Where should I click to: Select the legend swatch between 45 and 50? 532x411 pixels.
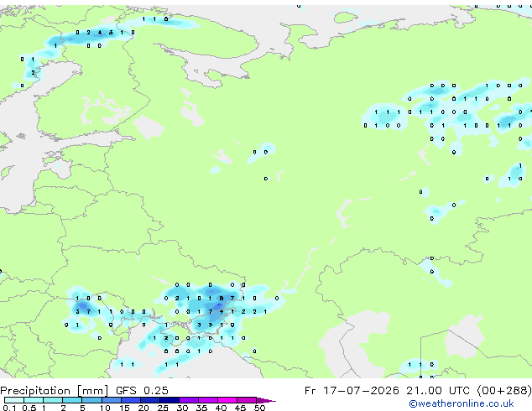pyautogui.click(x=247, y=400)
